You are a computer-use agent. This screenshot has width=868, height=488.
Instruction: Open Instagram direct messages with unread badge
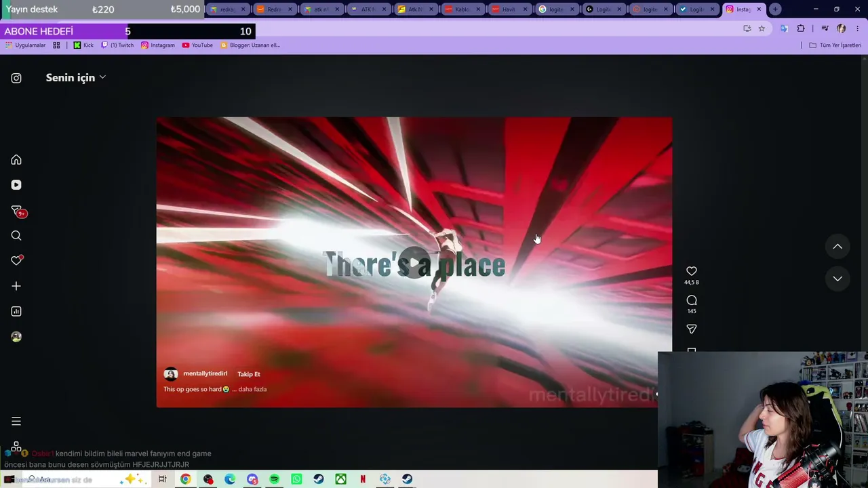(18, 211)
